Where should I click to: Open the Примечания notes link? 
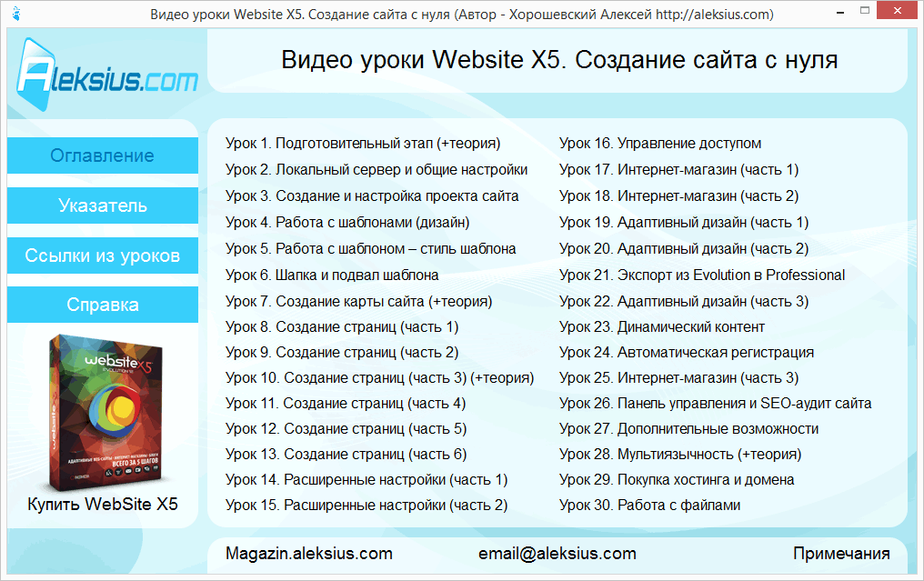841,554
